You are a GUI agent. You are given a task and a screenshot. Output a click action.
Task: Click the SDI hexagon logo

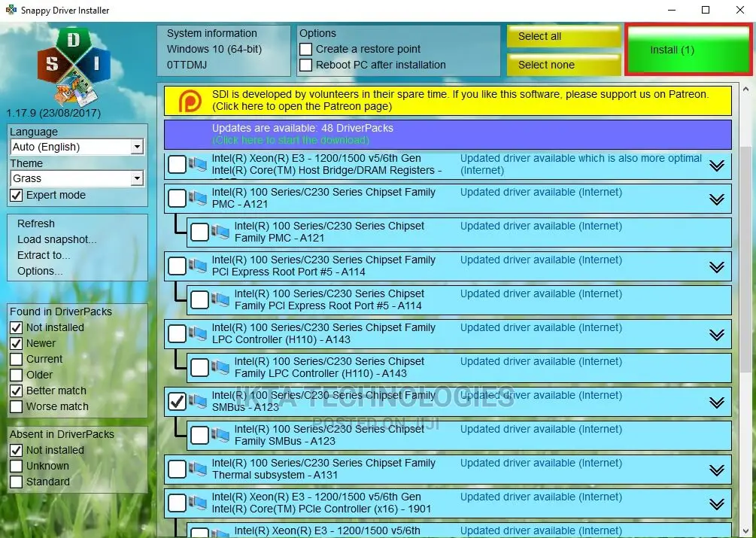click(74, 66)
